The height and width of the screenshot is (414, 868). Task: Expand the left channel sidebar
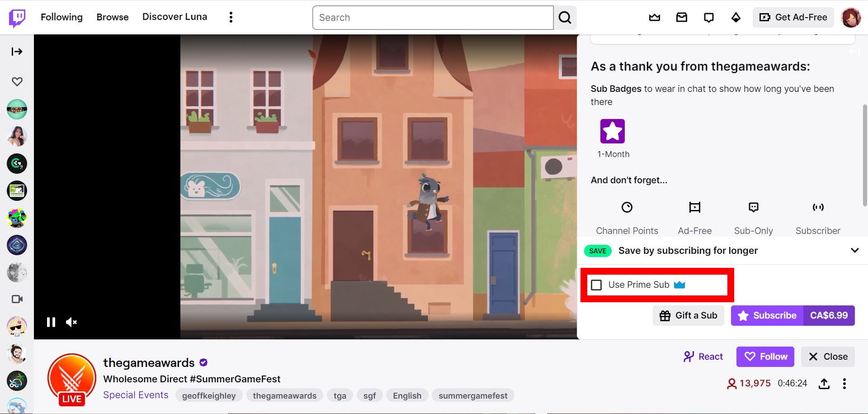tap(17, 52)
